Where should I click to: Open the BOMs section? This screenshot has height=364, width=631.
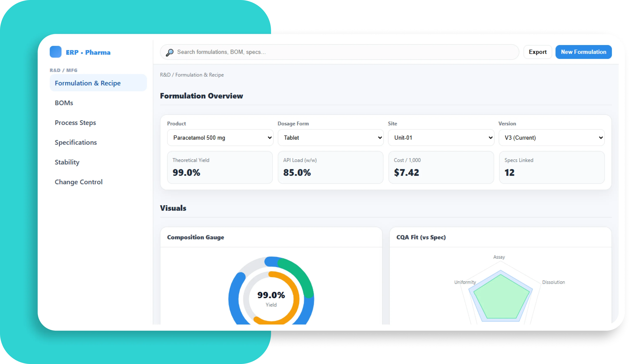64,102
